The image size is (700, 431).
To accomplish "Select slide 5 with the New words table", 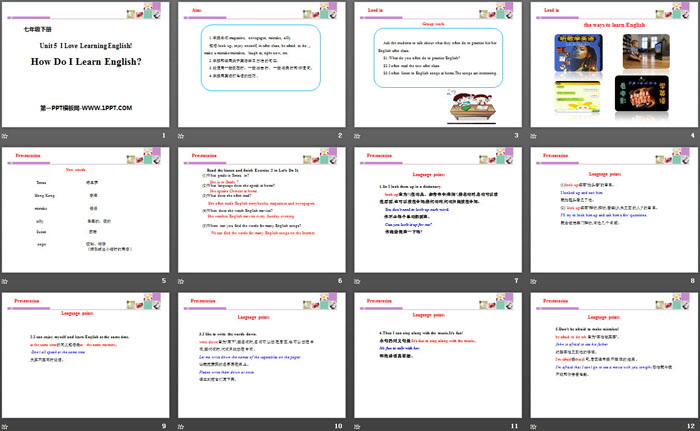I will click(86, 209).
